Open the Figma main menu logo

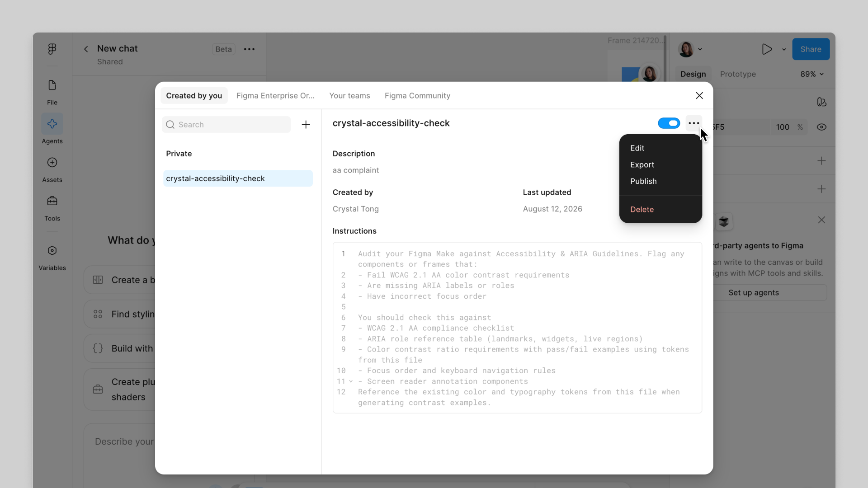(52, 49)
